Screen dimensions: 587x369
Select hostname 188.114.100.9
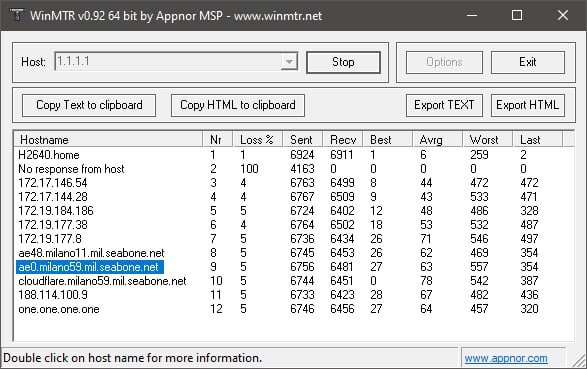coord(53,295)
